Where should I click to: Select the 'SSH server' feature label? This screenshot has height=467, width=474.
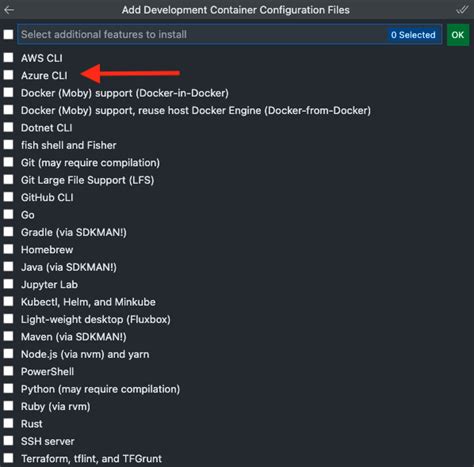click(x=48, y=441)
